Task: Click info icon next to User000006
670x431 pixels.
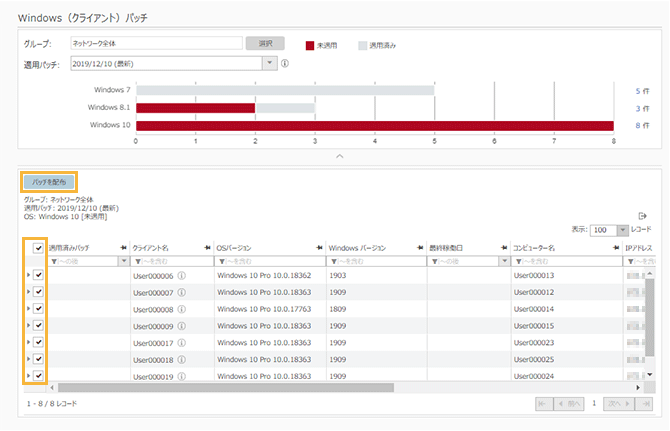Action: (182, 276)
